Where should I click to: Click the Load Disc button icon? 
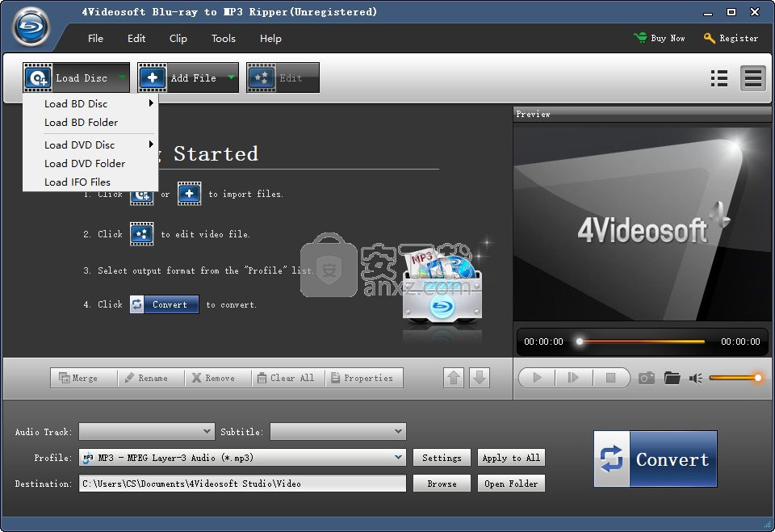(38, 77)
